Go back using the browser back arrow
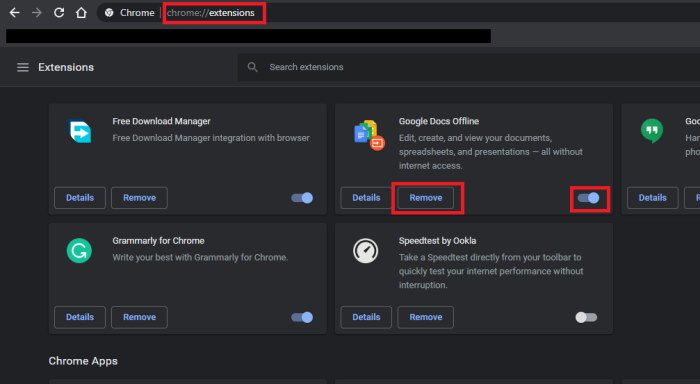 point(15,13)
